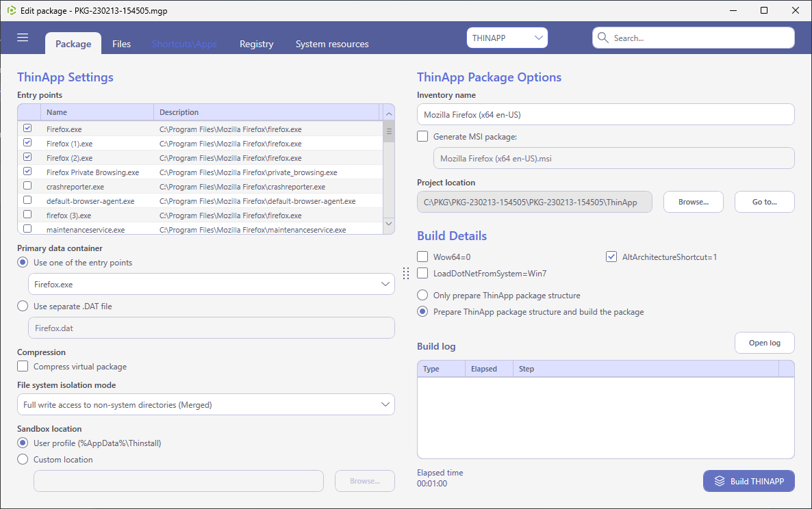Click the Go to... button

[764, 202]
